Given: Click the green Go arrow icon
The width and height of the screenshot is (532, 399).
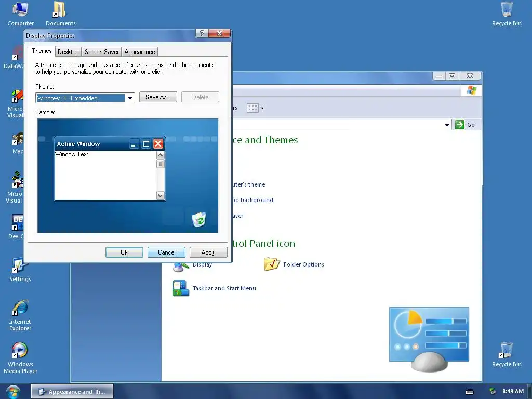Looking at the screenshot, I should coord(460,125).
